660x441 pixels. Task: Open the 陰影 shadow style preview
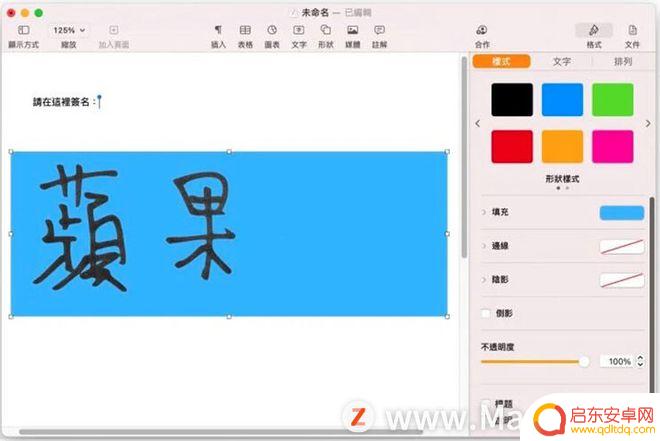[x=622, y=280]
